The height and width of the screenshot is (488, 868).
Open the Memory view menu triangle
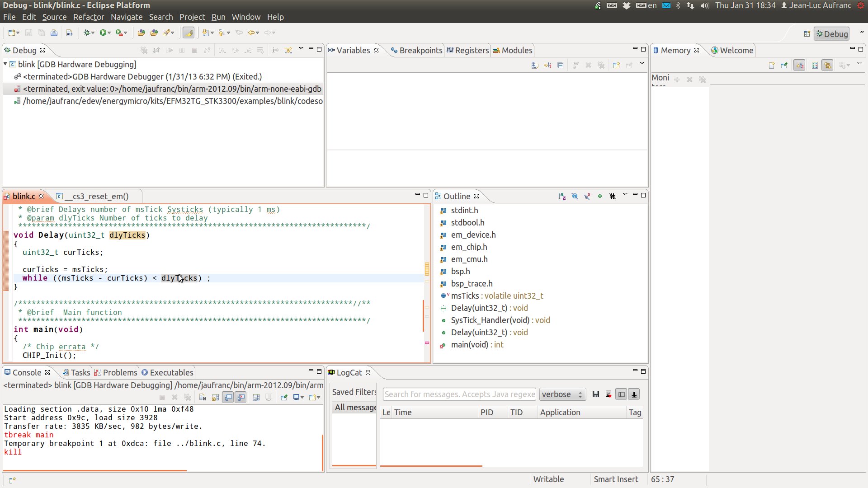(x=859, y=64)
